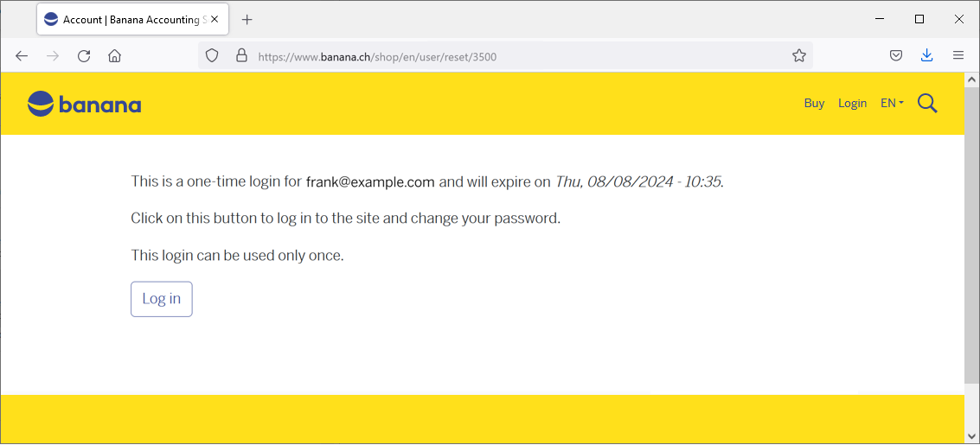Open the Buy link in header
The width and height of the screenshot is (980, 445).
click(x=814, y=104)
